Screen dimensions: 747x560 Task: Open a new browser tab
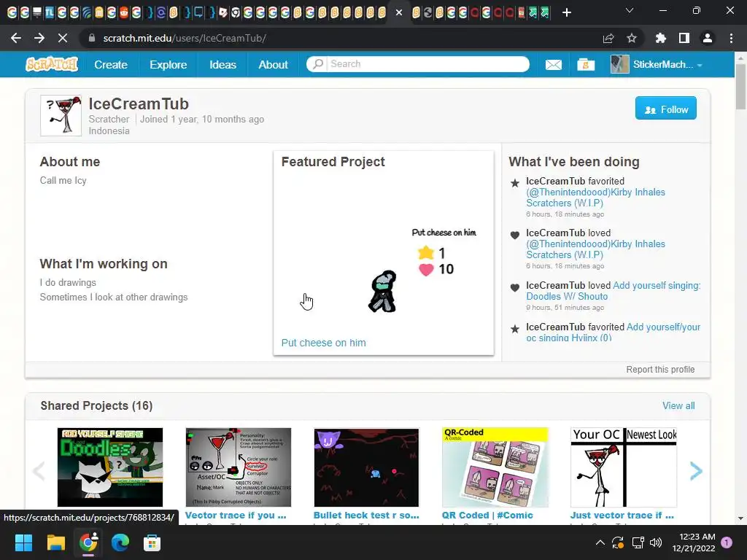pyautogui.click(x=566, y=12)
